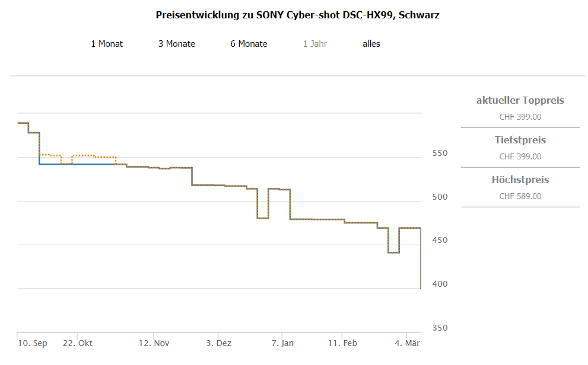
Task: Click CHF 399.00 under Tiefstpreis
Action: click(x=520, y=156)
